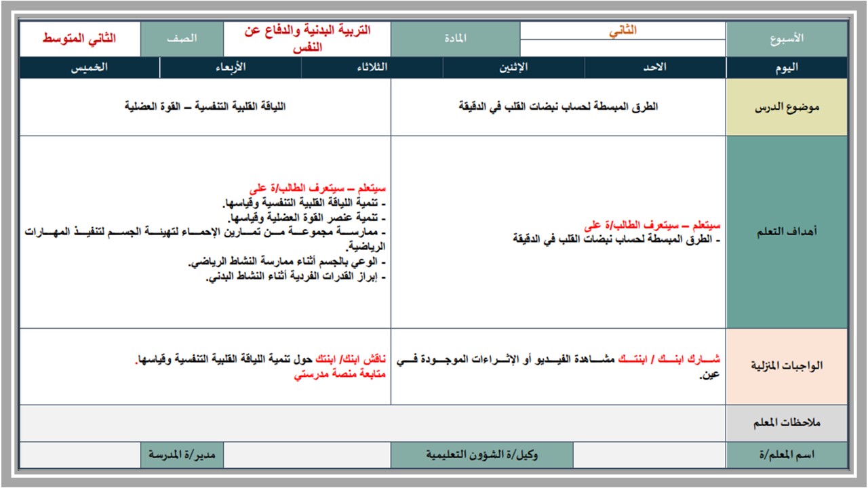Select the 'الخميس' day column header

point(90,68)
